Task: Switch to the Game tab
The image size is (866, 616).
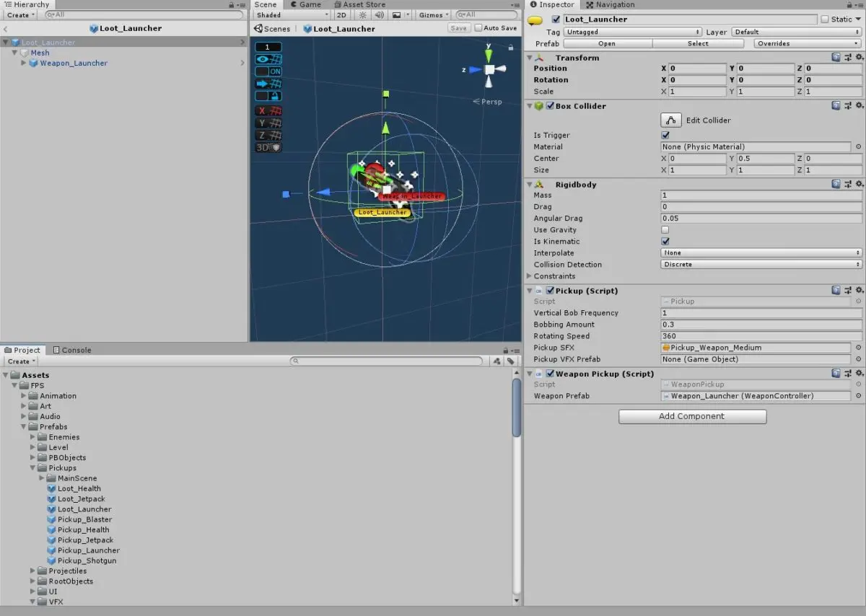Action: pyautogui.click(x=308, y=4)
